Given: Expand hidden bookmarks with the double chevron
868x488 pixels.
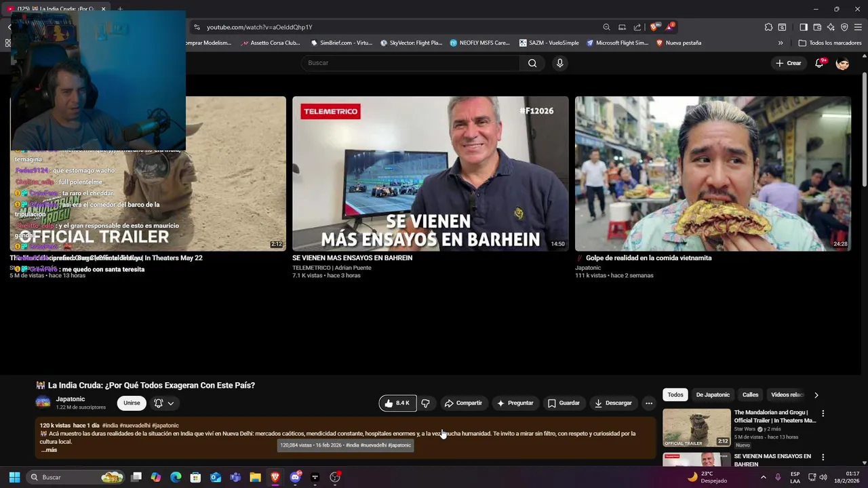Looking at the screenshot, I should [781, 43].
